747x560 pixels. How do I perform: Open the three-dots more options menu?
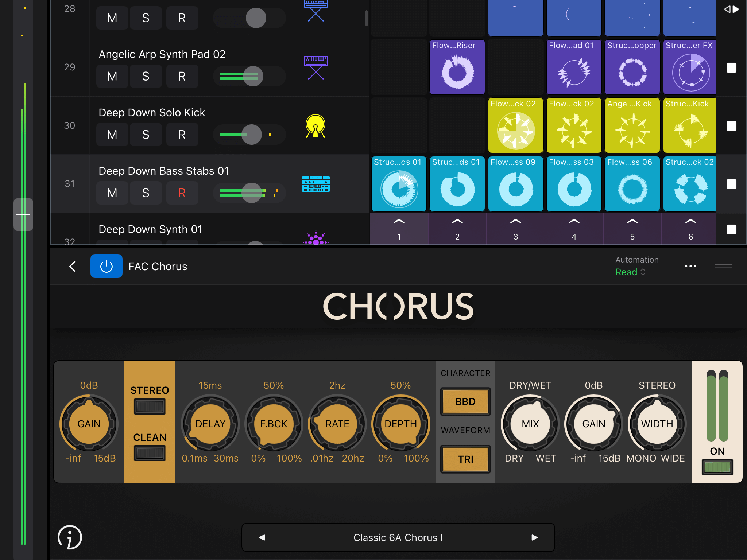(690, 267)
